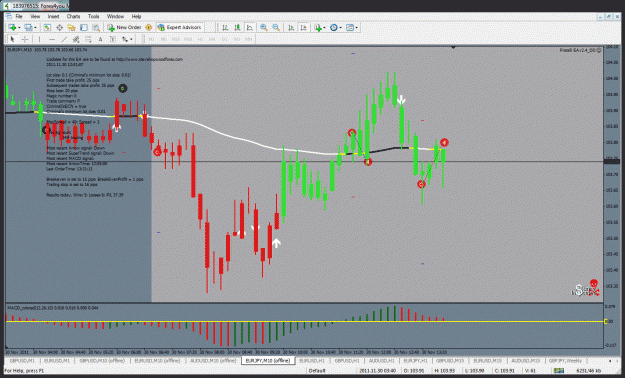This screenshot has height=378, width=625.
Task: Activate the standard cursor tool
Action: (12, 39)
